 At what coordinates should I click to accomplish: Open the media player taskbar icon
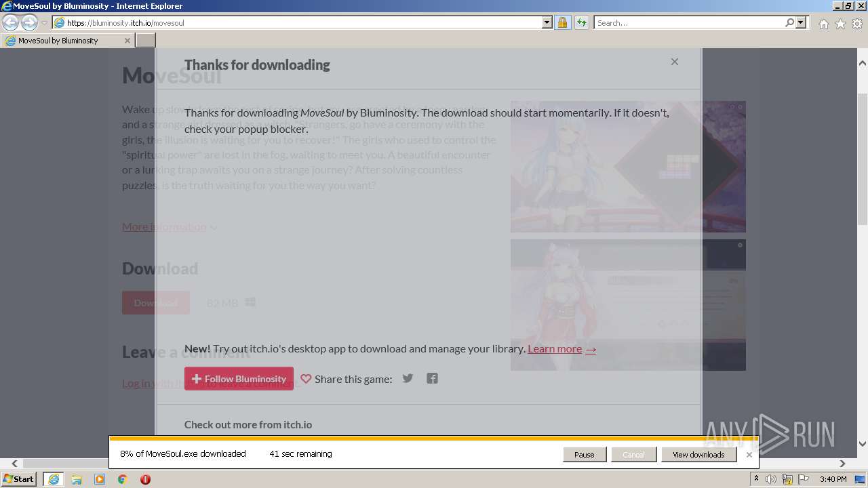[99, 479]
